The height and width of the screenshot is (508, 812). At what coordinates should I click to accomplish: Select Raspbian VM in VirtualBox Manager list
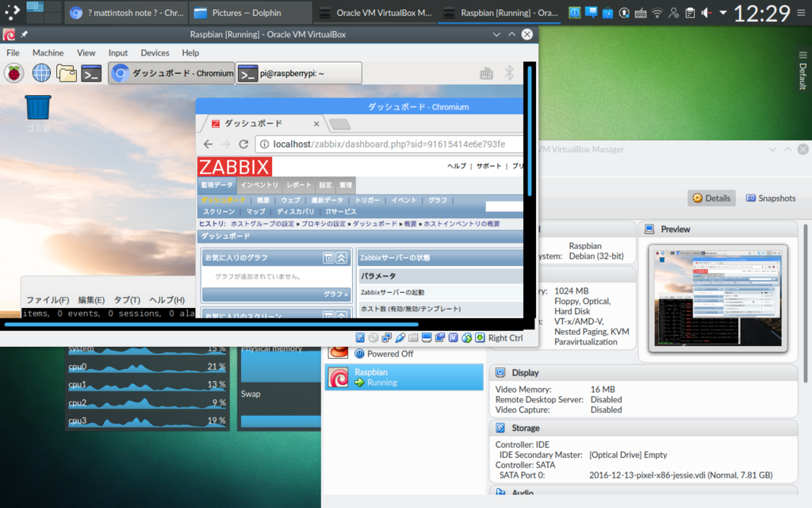click(x=404, y=377)
